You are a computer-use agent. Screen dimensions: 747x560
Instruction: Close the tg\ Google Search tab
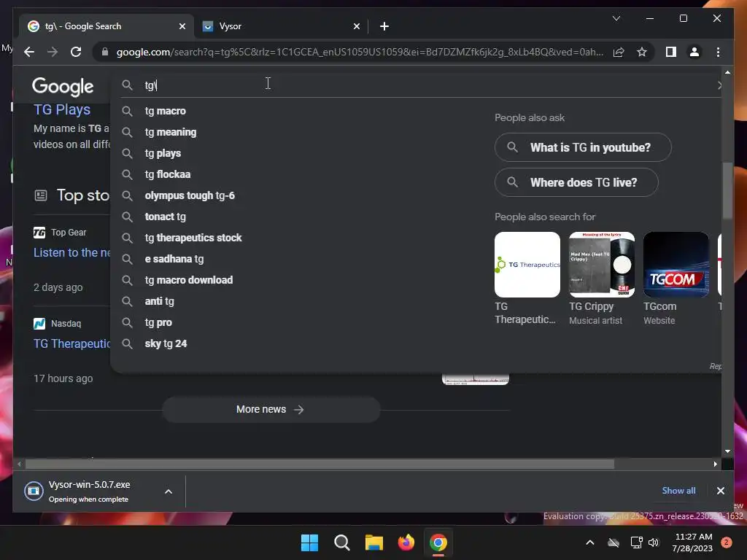[182, 26]
